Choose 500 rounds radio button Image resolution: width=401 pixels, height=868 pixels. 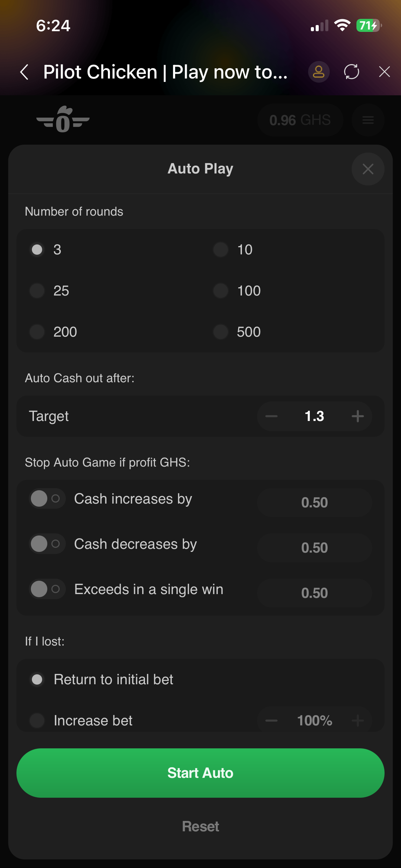pos(221,332)
